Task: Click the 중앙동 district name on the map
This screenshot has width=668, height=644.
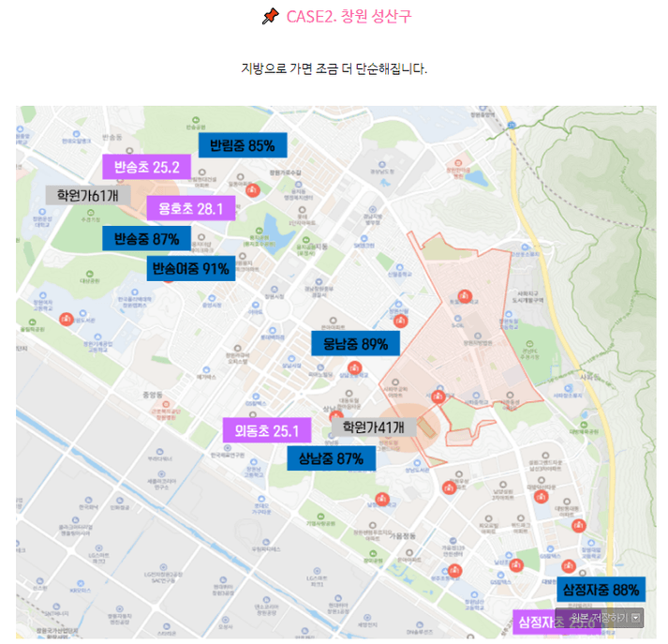Action: point(153,395)
